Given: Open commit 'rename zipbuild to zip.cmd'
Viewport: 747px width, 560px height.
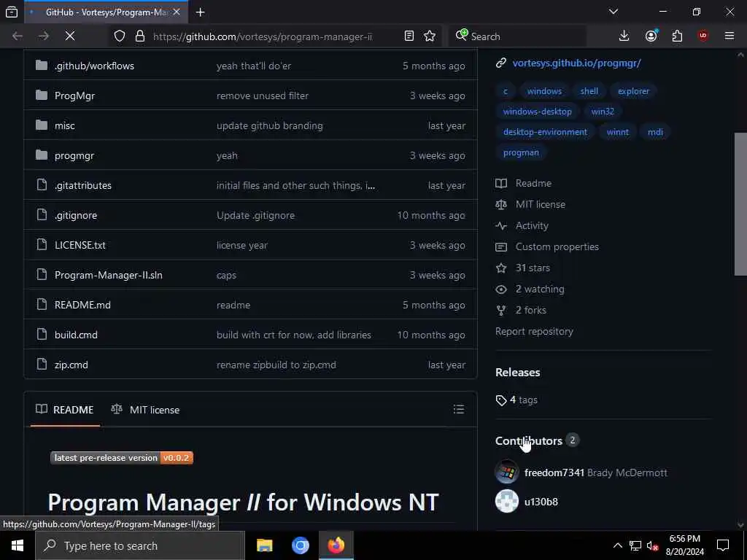Looking at the screenshot, I should coord(276,365).
